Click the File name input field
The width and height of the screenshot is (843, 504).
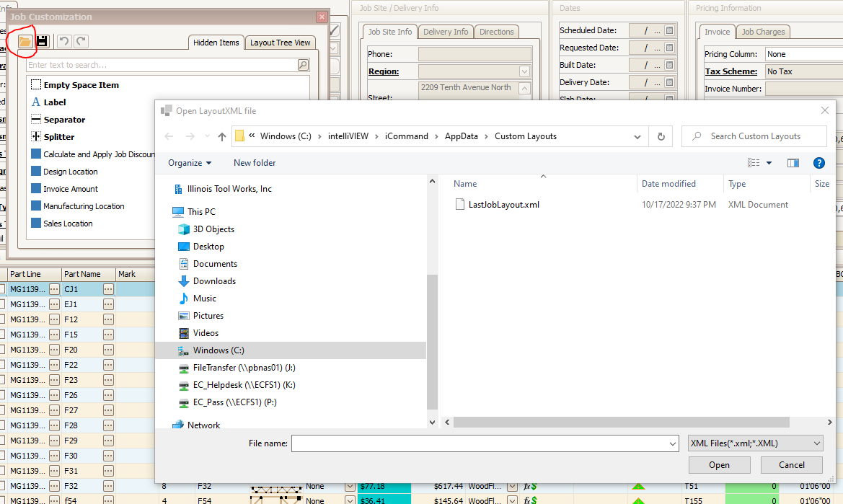click(480, 443)
